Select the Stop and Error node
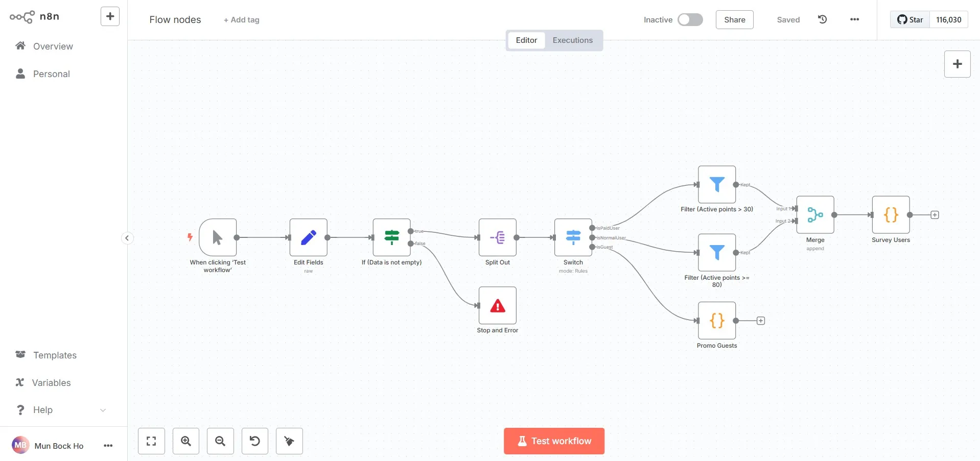This screenshot has width=980, height=461. click(x=498, y=305)
